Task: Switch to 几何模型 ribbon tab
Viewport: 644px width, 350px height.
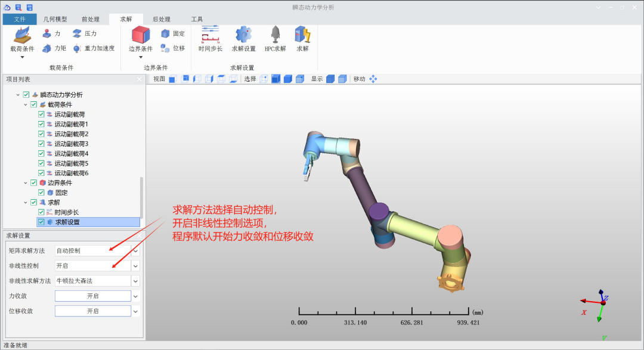Action: (x=55, y=19)
